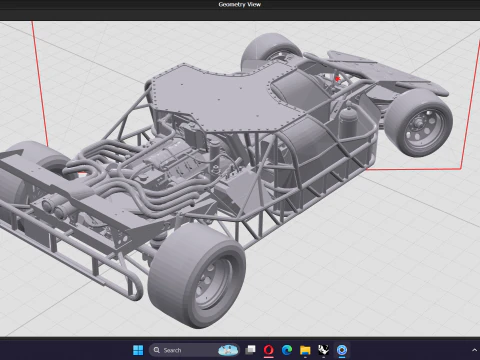The width and height of the screenshot is (480, 360).
Task: Launch Opera browser from the taskbar
Action: click(269, 350)
